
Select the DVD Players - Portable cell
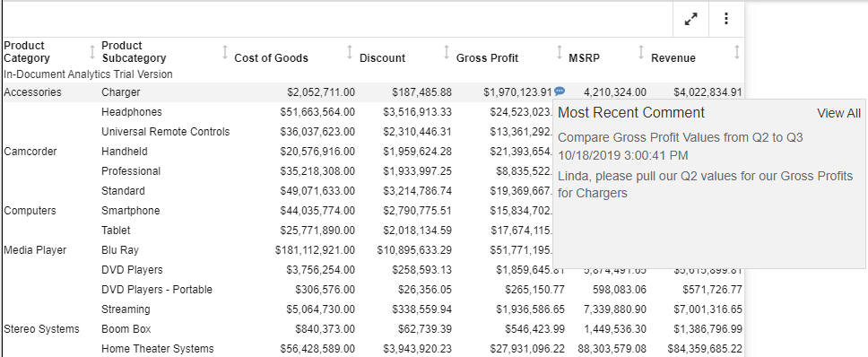pos(157,290)
